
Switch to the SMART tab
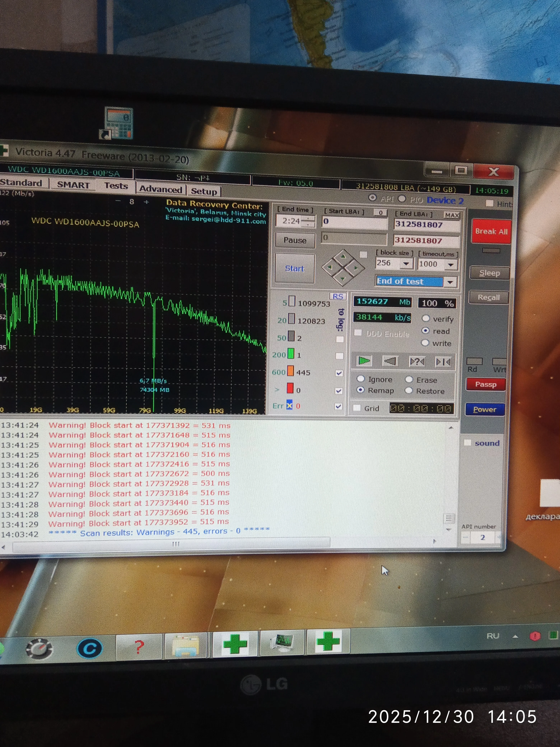coord(73,185)
